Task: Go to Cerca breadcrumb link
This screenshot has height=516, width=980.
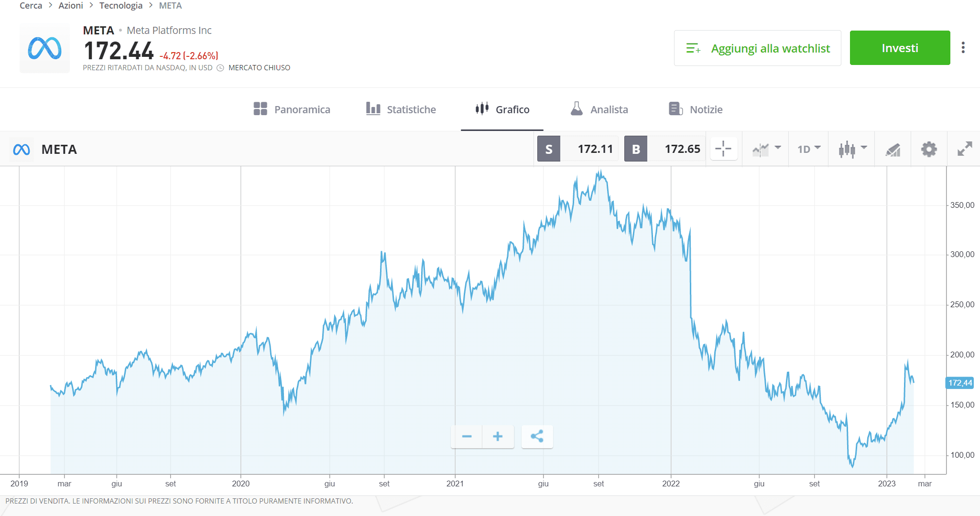Action: click(x=31, y=6)
